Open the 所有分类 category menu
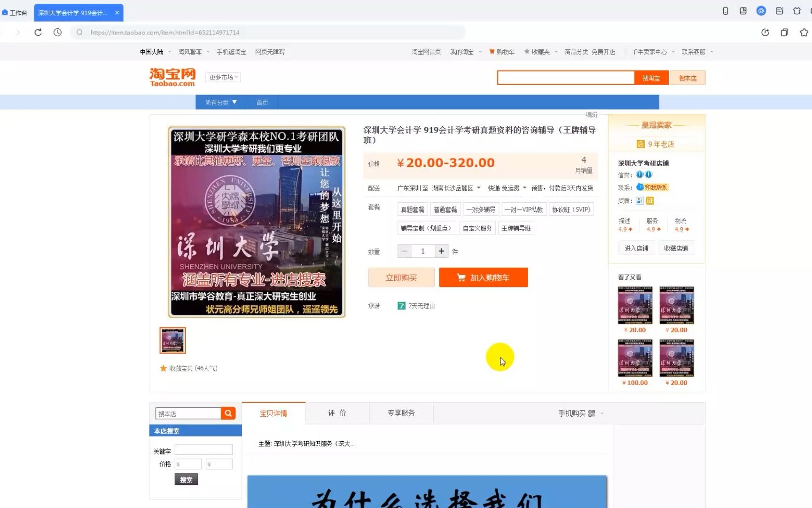The width and height of the screenshot is (812, 508). pyautogui.click(x=221, y=102)
